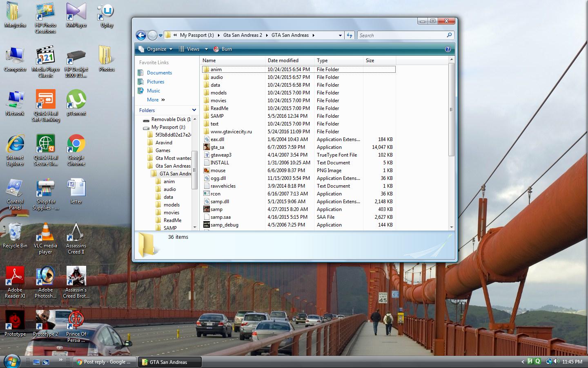Select Removable Disk in folder tree
The height and width of the screenshot is (368, 588).
click(167, 119)
